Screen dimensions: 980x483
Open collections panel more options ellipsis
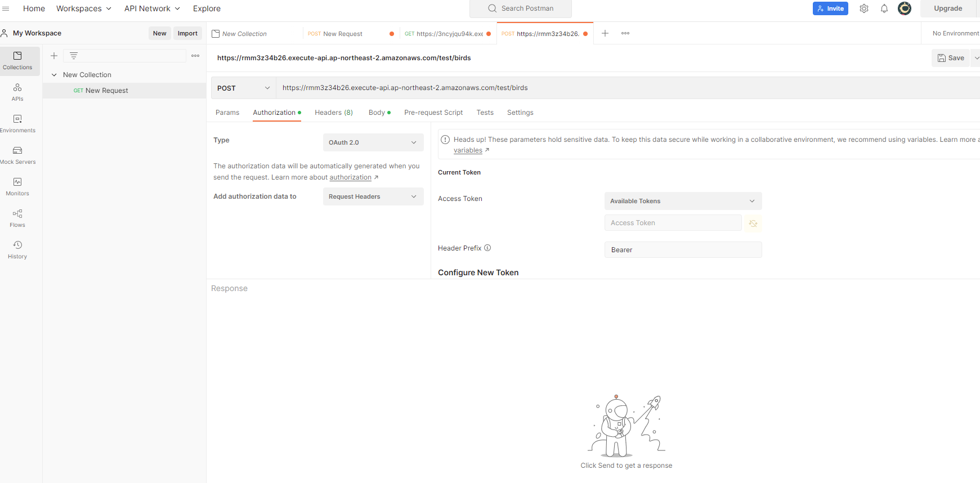(x=195, y=56)
